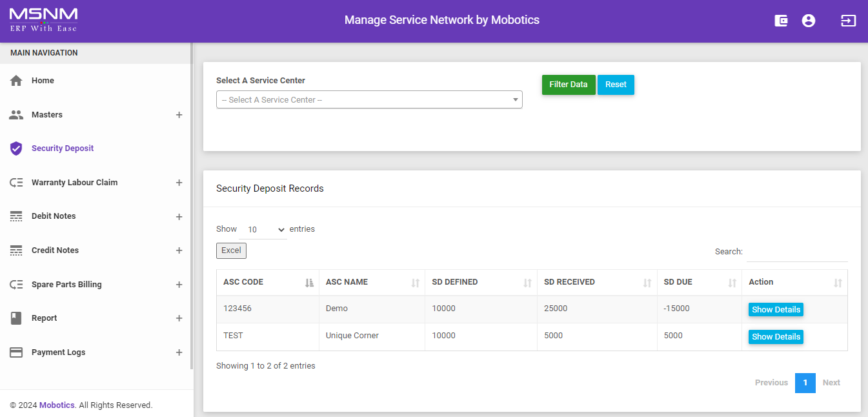Click the Search input field
Viewport: 868px width, 417px height.
tap(796, 252)
